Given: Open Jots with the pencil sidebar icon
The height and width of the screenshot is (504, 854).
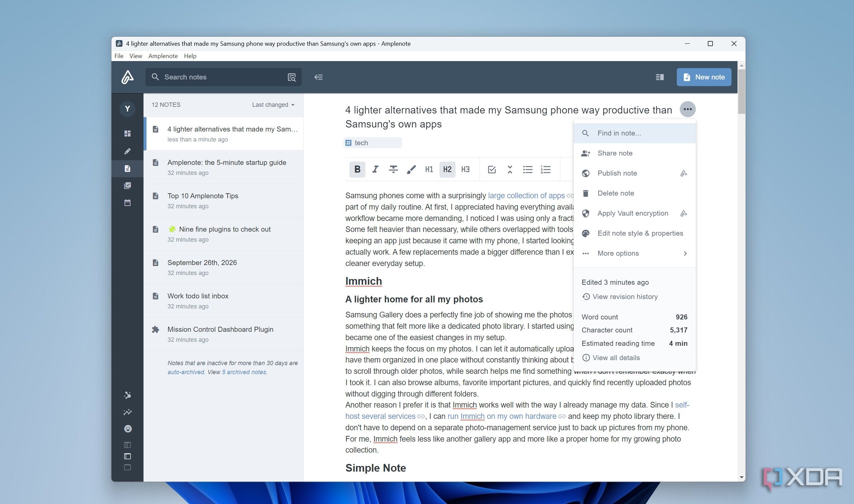Looking at the screenshot, I should pyautogui.click(x=127, y=151).
